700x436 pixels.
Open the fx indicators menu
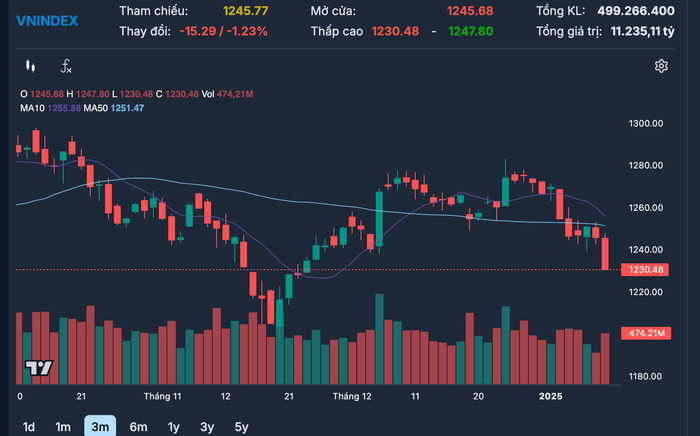[66, 66]
